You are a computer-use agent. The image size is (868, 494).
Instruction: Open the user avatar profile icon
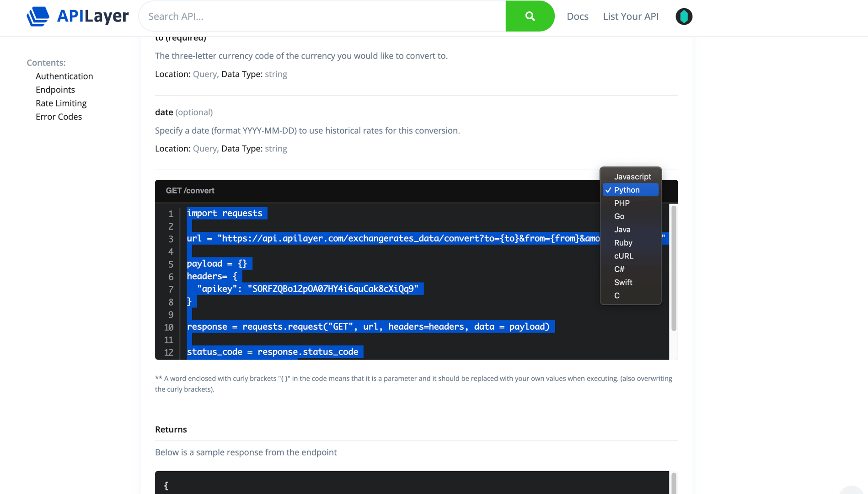(684, 16)
